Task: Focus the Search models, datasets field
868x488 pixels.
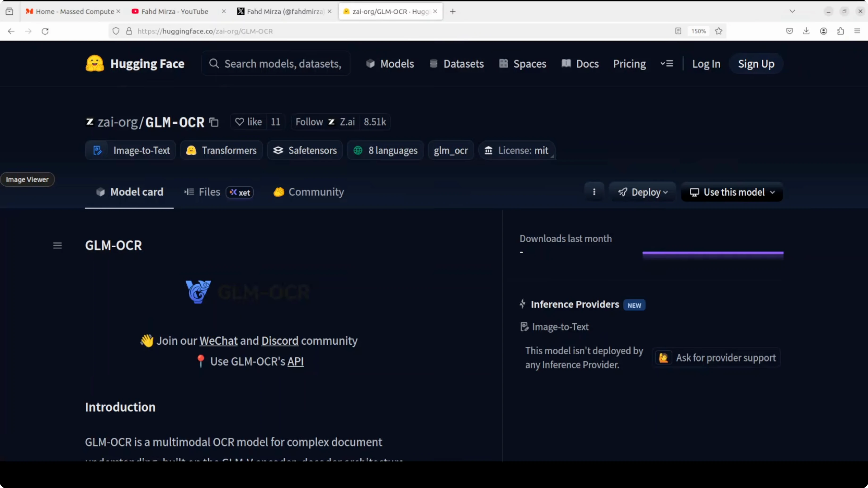Action: tap(282, 64)
